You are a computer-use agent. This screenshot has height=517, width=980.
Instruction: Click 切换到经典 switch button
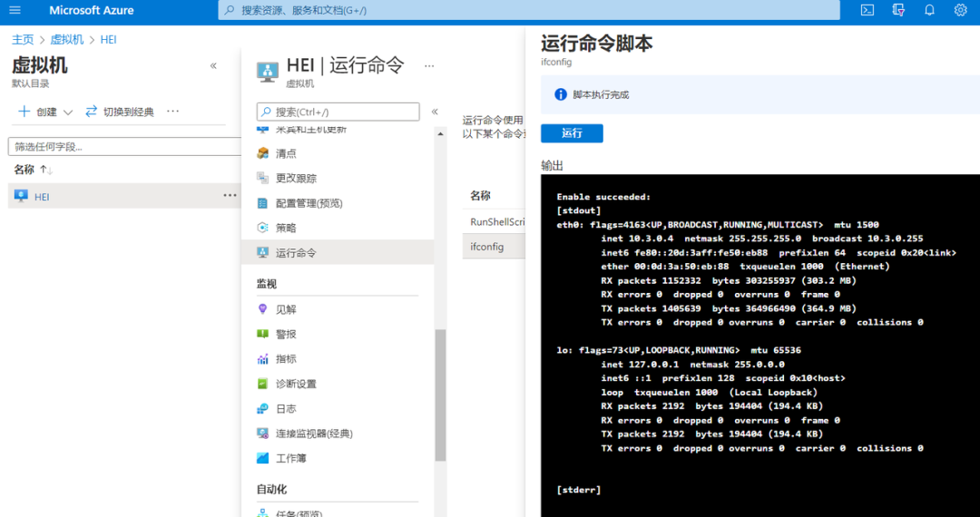(x=120, y=112)
